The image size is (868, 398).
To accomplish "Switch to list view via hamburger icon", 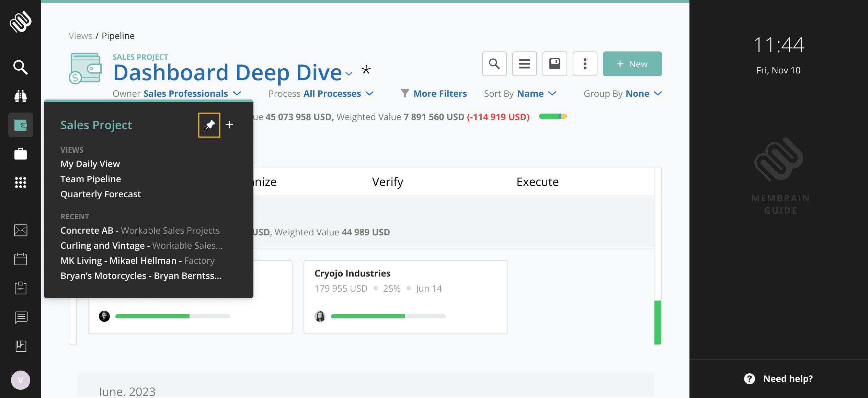I will pos(525,64).
